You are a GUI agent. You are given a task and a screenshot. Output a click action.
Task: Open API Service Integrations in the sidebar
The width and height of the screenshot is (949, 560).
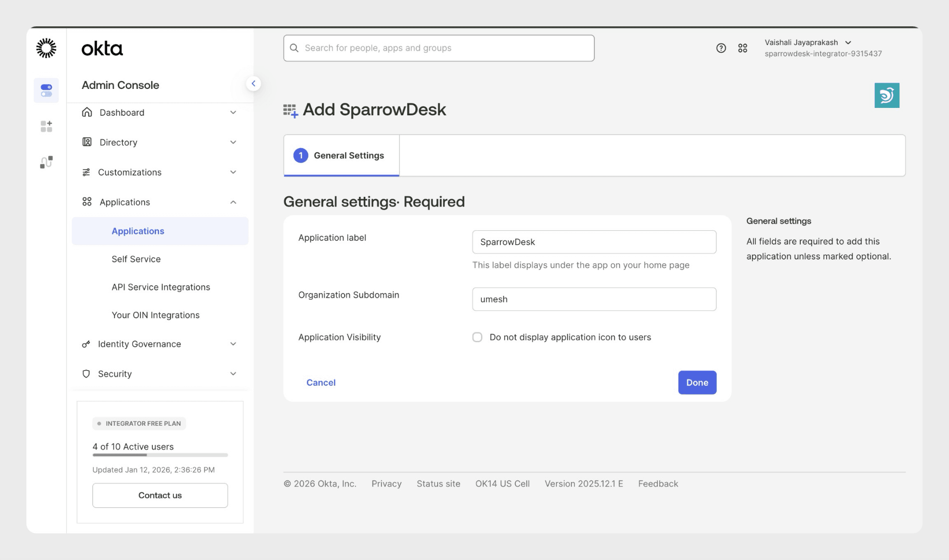pos(160,287)
